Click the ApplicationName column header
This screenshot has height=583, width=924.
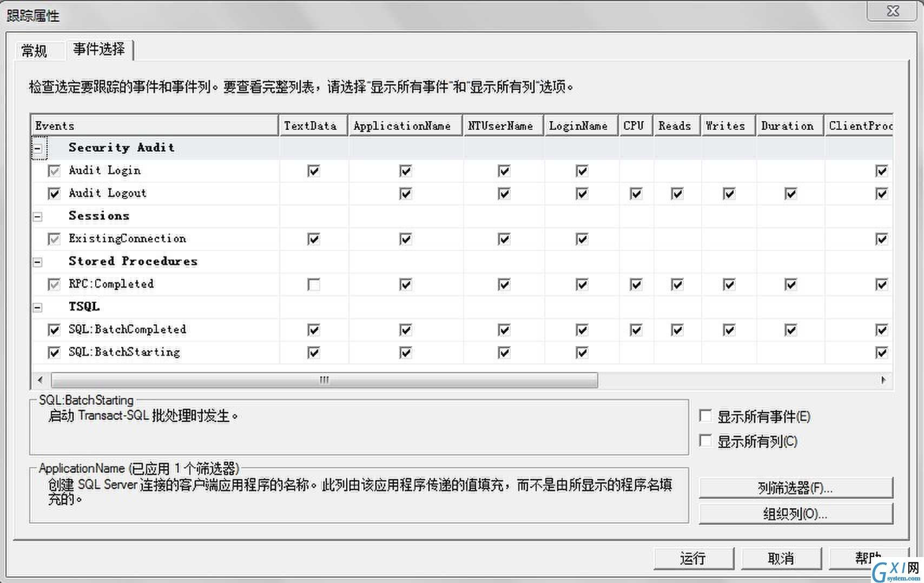click(406, 125)
